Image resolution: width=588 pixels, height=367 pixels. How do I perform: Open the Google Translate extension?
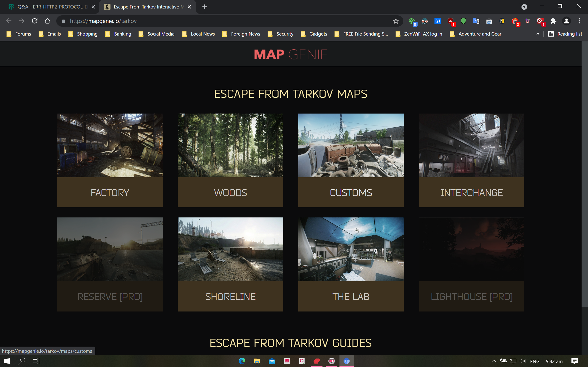[476, 21]
